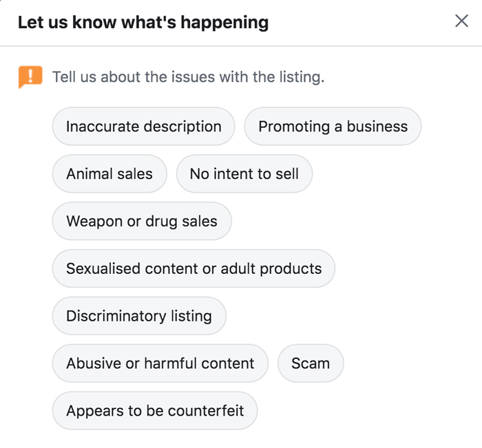Viewport: 482px width, 448px height.
Task: Select the Inaccurate description option
Action: pyautogui.click(x=143, y=127)
